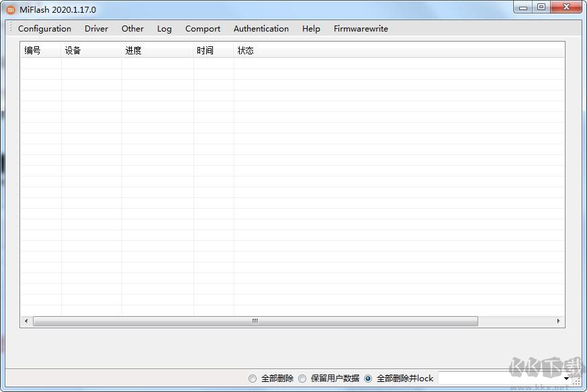Click the horizontal scrollbar thumb
This screenshot has width=587, height=392.
(x=254, y=322)
